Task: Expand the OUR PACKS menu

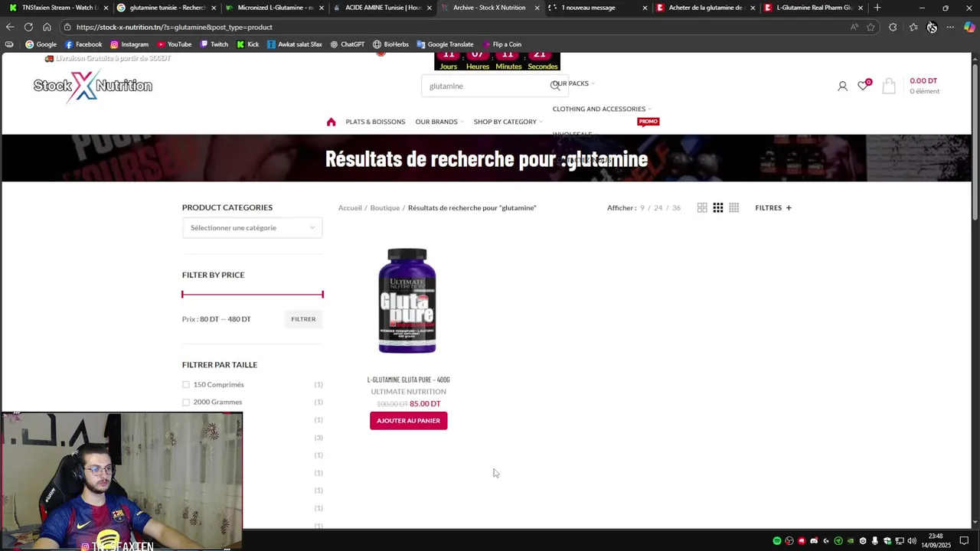Action: [573, 83]
